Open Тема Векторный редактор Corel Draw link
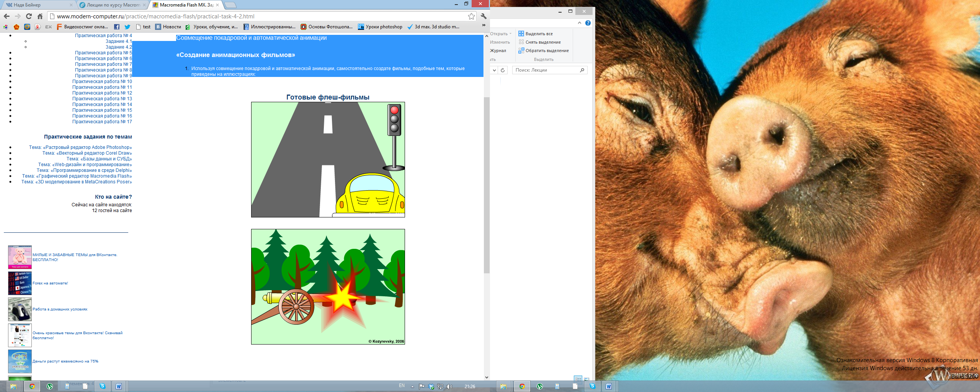 pos(87,153)
